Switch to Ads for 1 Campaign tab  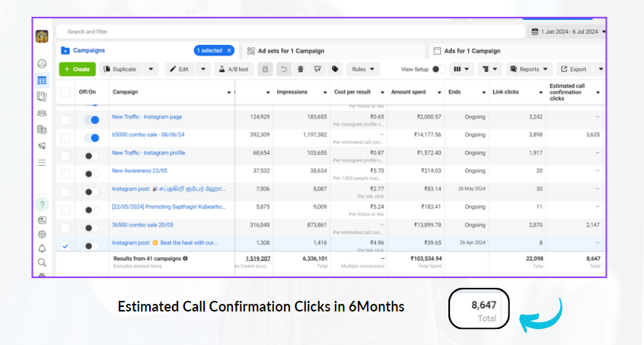(x=472, y=51)
